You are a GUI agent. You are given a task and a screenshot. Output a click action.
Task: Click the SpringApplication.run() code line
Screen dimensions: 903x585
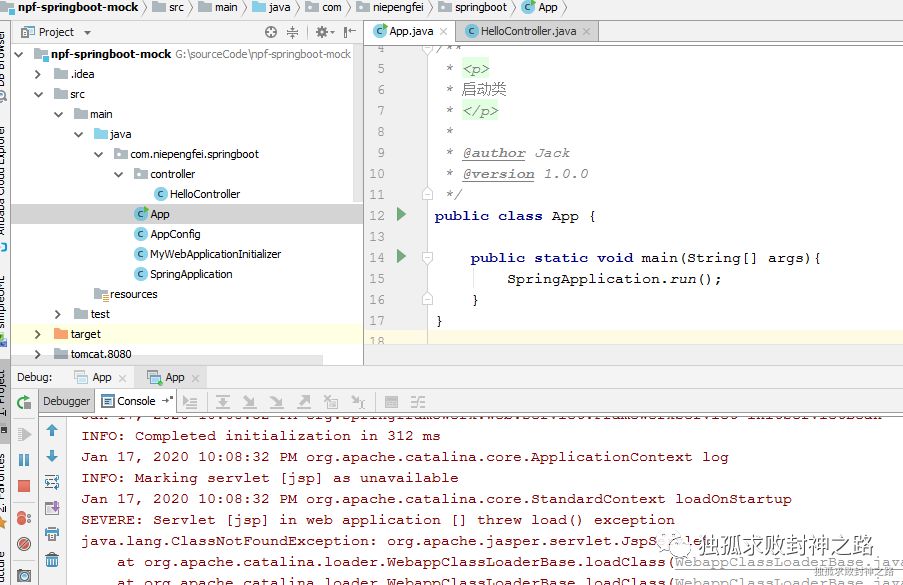[x=614, y=279]
